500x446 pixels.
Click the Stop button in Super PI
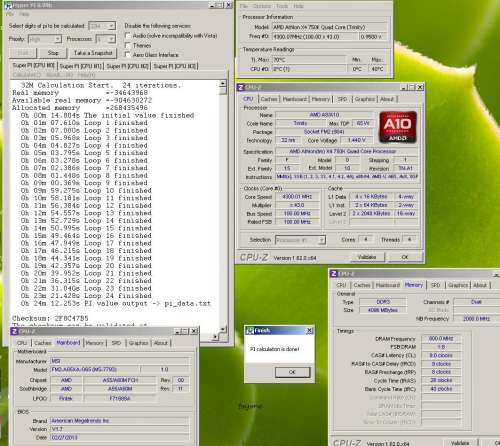pos(53,53)
